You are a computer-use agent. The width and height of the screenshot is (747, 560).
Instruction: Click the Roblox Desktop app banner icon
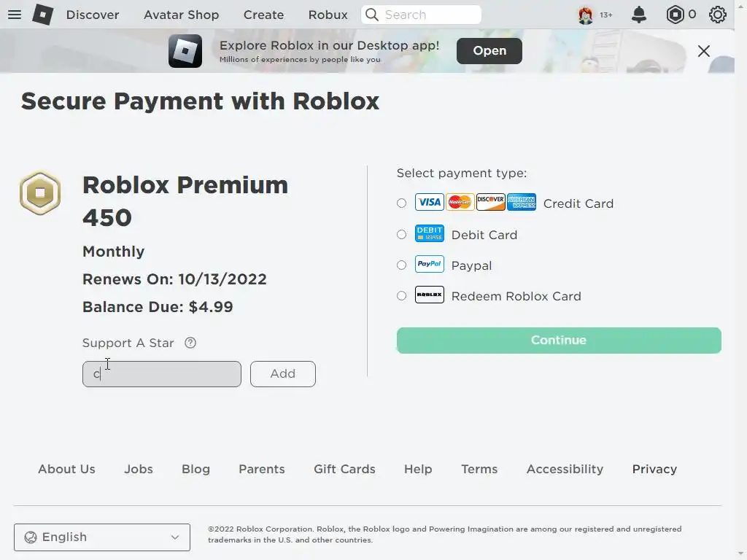[x=185, y=50]
